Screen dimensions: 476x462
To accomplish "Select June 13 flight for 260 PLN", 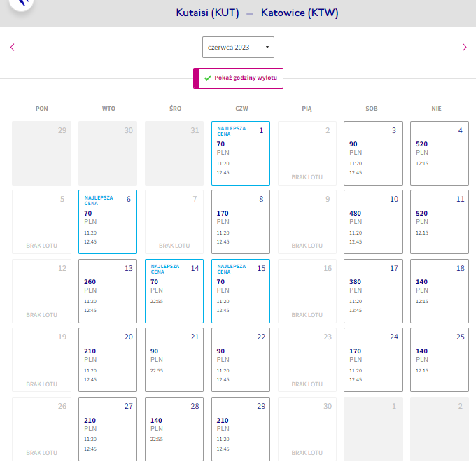I will pos(108,291).
